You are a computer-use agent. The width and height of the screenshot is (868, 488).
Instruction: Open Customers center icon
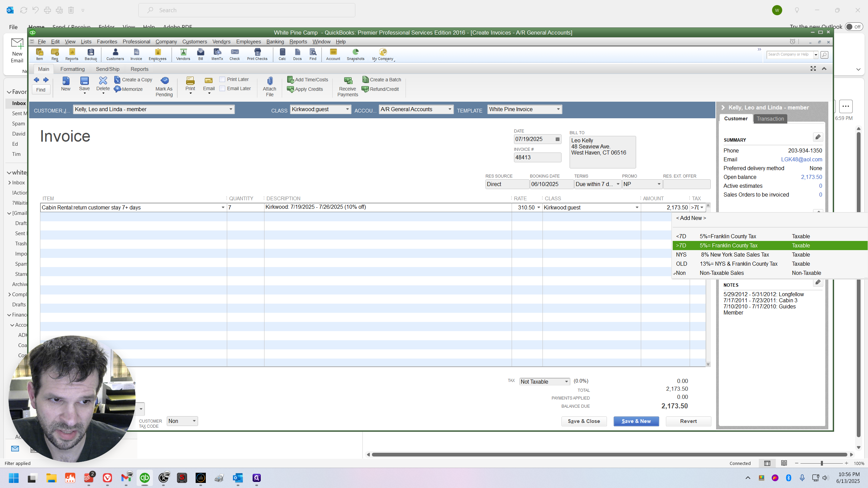[x=115, y=54]
